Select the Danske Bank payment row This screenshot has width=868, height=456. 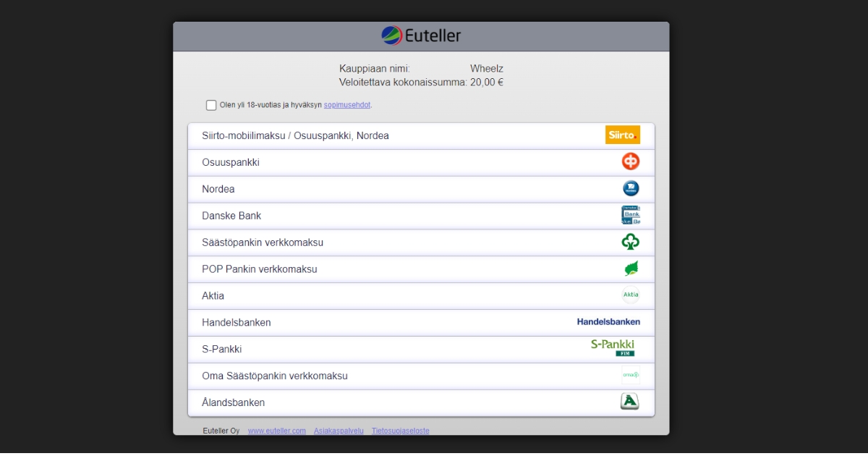pyautogui.click(x=421, y=216)
